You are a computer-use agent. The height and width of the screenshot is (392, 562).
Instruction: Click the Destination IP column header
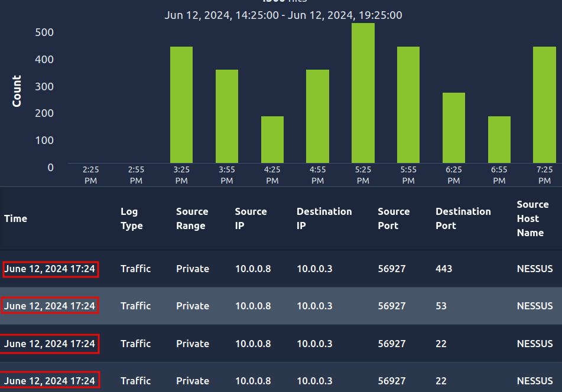click(324, 218)
